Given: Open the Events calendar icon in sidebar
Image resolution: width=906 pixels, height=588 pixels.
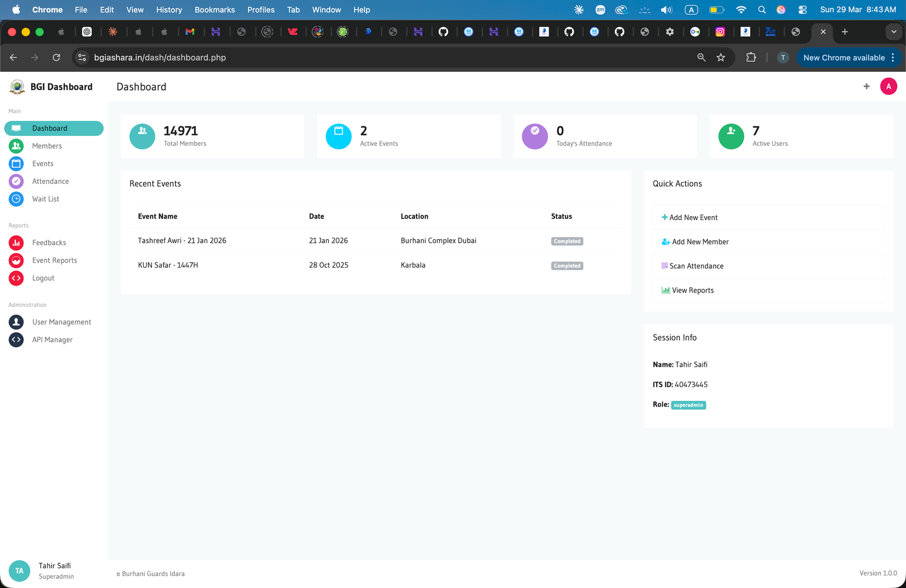Looking at the screenshot, I should tap(16, 164).
